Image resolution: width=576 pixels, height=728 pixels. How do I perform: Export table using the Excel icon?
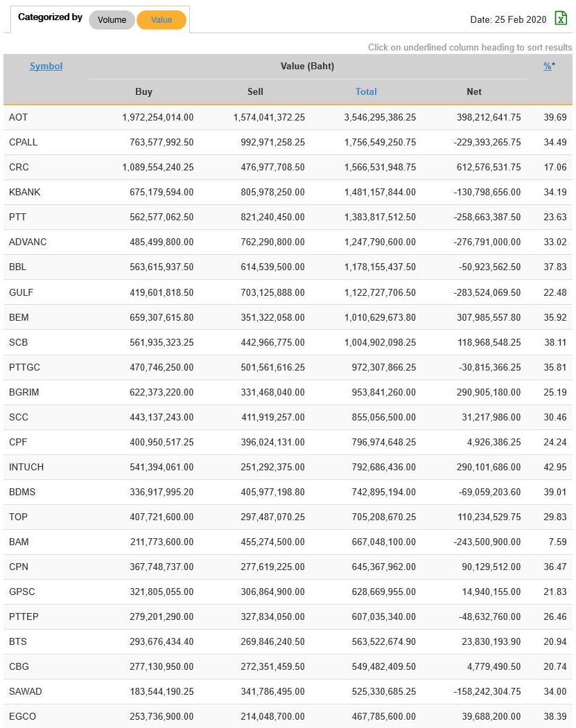(x=560, y=19)
